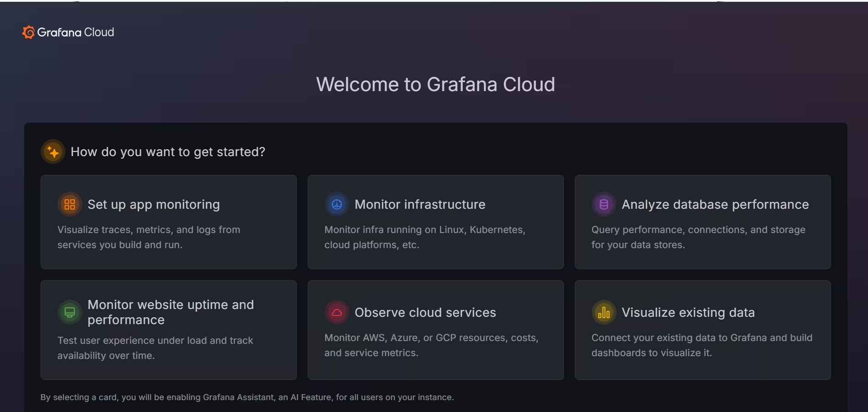Click 'Monitor AWS, Azure, or GCP resources' description
Image resolution: width=868 pixels, height=412 pixels.
[x=431, y=345]
